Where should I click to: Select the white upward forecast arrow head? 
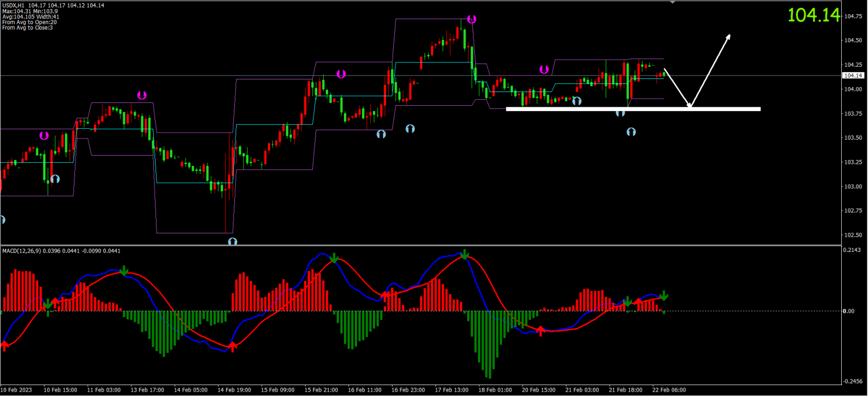[x=728, y=37]
